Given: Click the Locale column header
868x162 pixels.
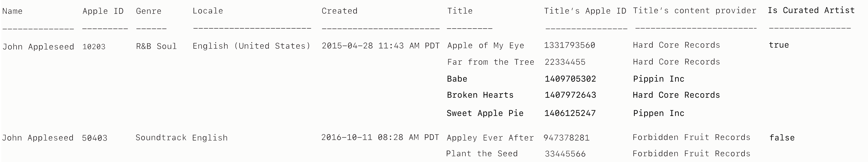Looking at the screenshot, I should click(x=208, y=11).
